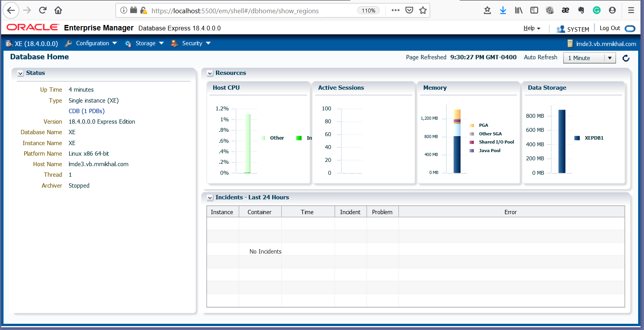Open the Firefox hamburger menu
Image resolution: width=644 pixels, height=330 pixels.
coord(631,11)
